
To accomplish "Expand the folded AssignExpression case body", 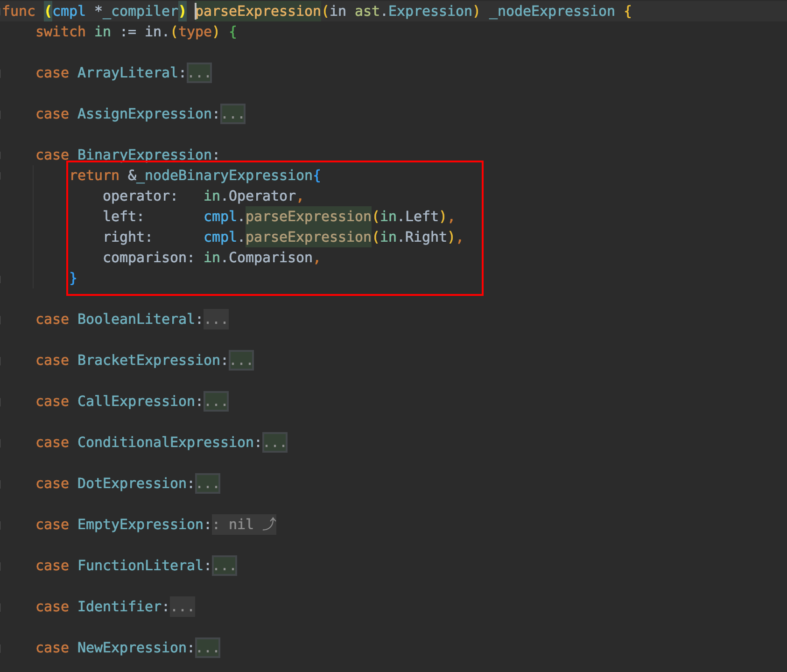I will (233, 114).
